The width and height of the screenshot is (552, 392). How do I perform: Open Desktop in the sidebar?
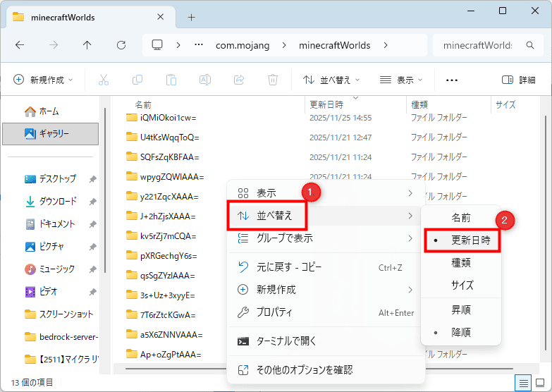(50, 179)
